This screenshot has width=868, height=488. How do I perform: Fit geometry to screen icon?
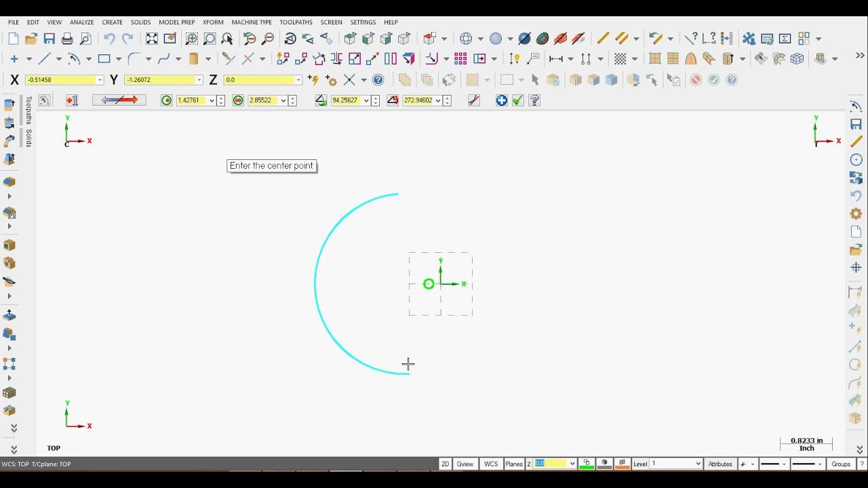[152, 39]
